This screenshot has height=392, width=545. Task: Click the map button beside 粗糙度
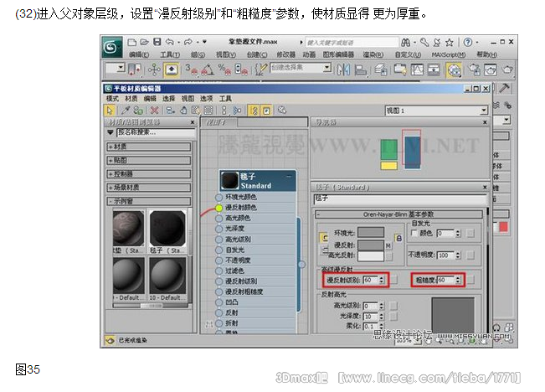pyautogui.click(x=470, y=280)
